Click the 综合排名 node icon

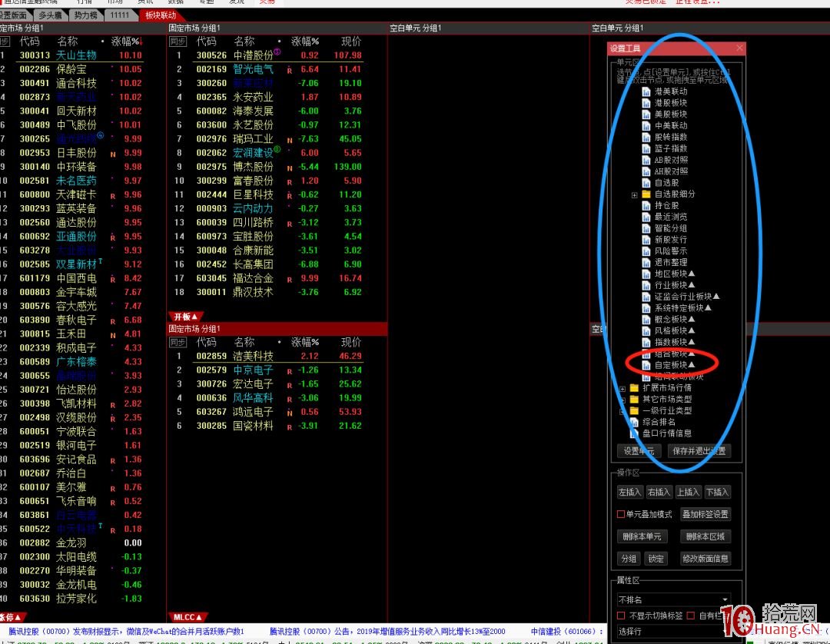coord(635,422)
